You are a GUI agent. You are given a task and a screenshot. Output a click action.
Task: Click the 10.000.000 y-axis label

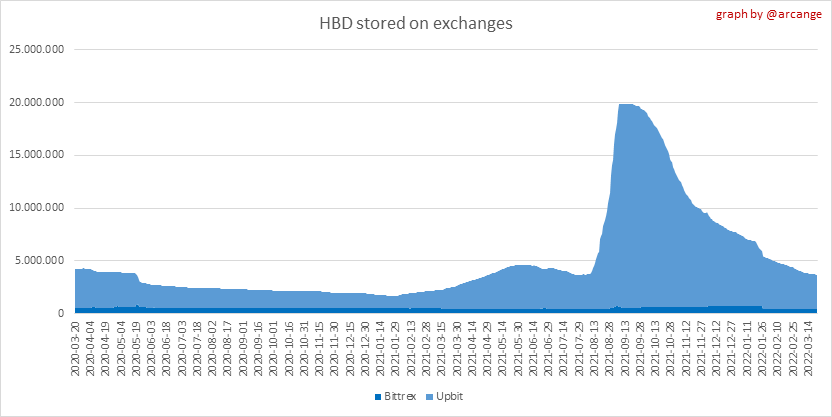tap(37, 208)
